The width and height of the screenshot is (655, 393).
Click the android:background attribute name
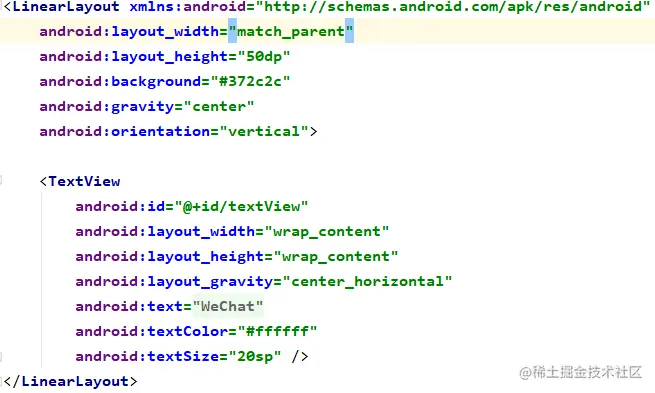[x=120, y=81]
